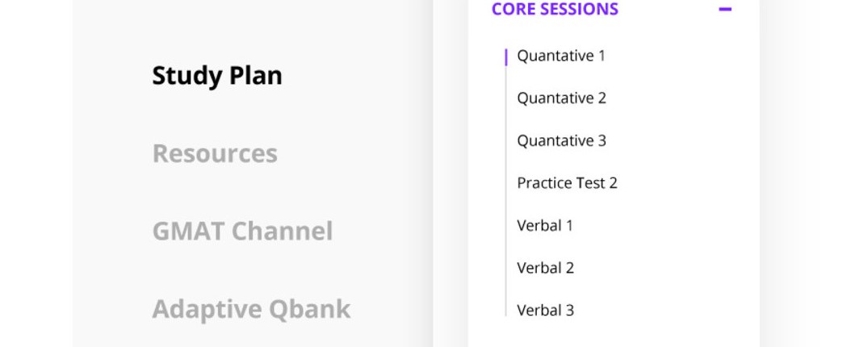Select the Quantative 1 session

point(561,56)
